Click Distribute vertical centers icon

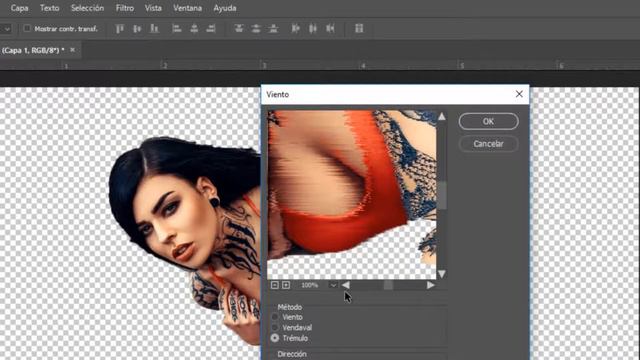pyautogui.click(x=256, y=29)
